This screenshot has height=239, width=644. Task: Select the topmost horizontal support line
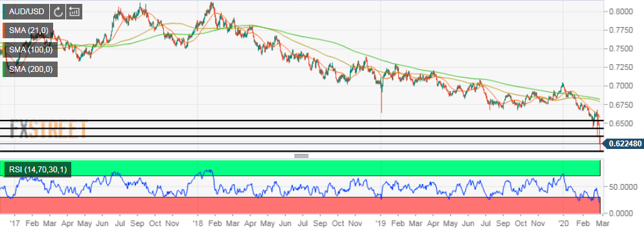(x=302, y=120)
